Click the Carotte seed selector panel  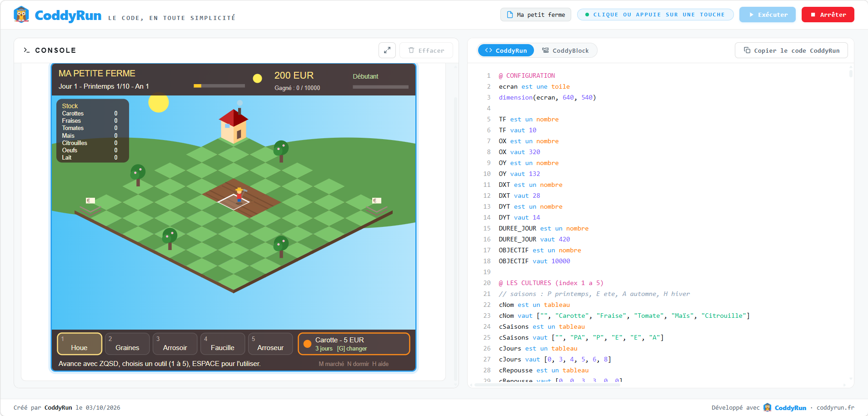(x=354, y=344)
